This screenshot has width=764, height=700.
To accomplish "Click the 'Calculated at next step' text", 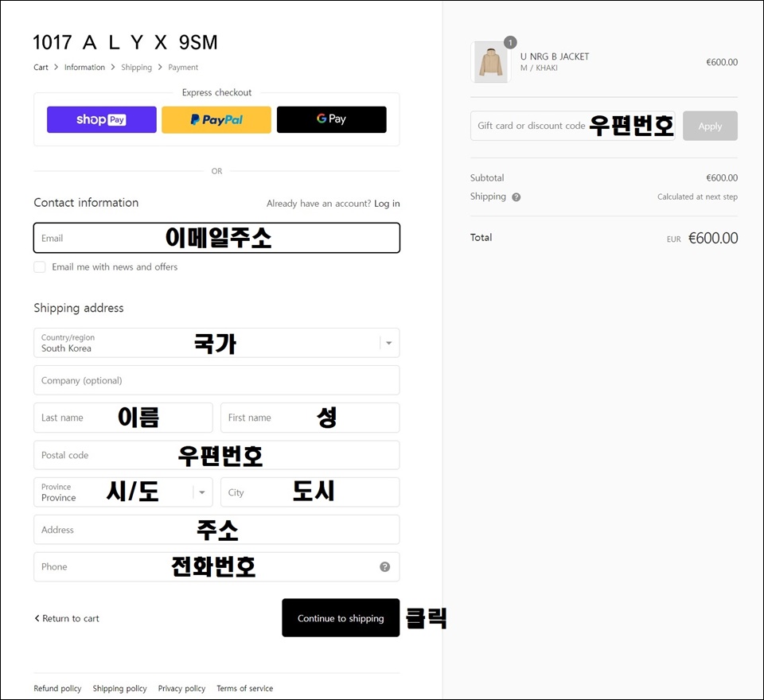I will click(x=697, y=196).
